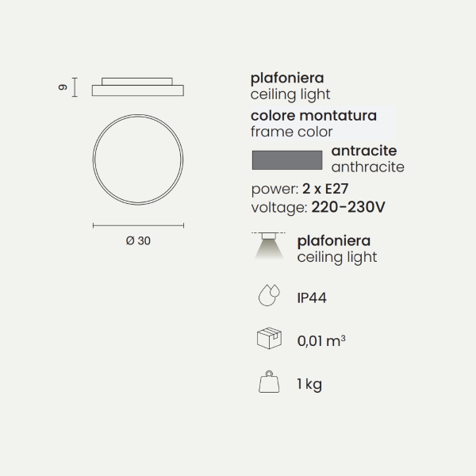Click the package box volume icon

(269, 340)
